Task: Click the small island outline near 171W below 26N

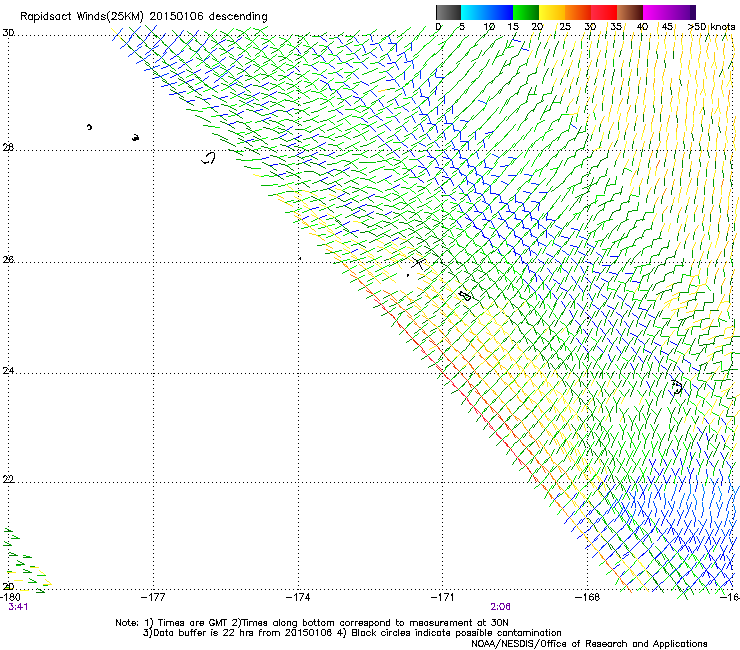Action: [x=465, y=296]
